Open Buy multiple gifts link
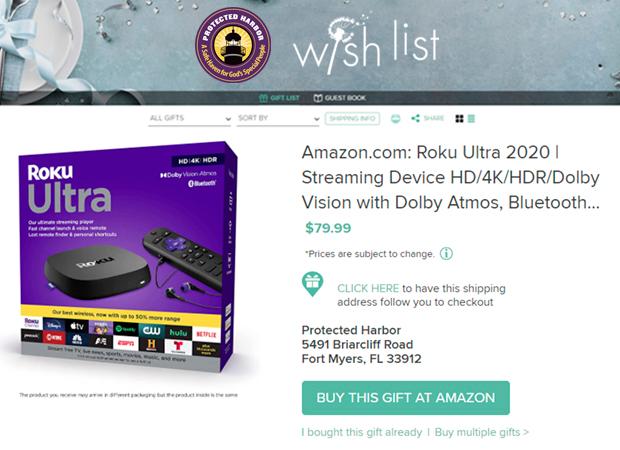This screenshot has height=450, width=620. click(x=482, y=432)
